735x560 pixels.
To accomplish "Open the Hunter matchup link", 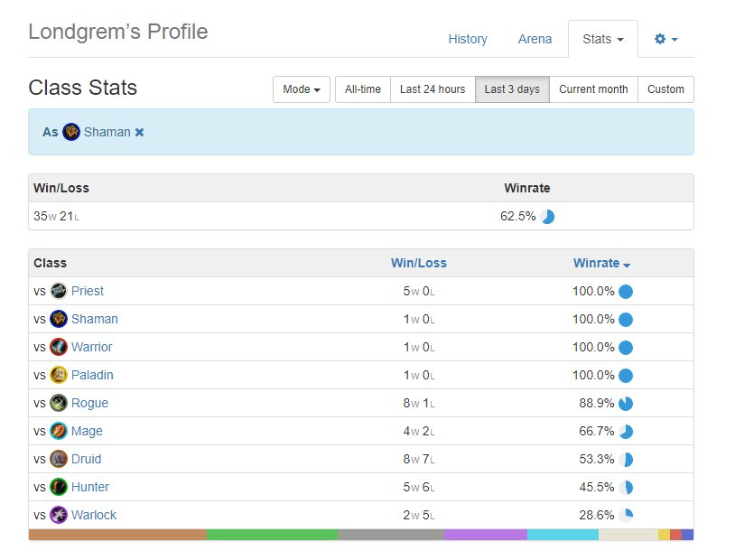I will coord(90,487).
